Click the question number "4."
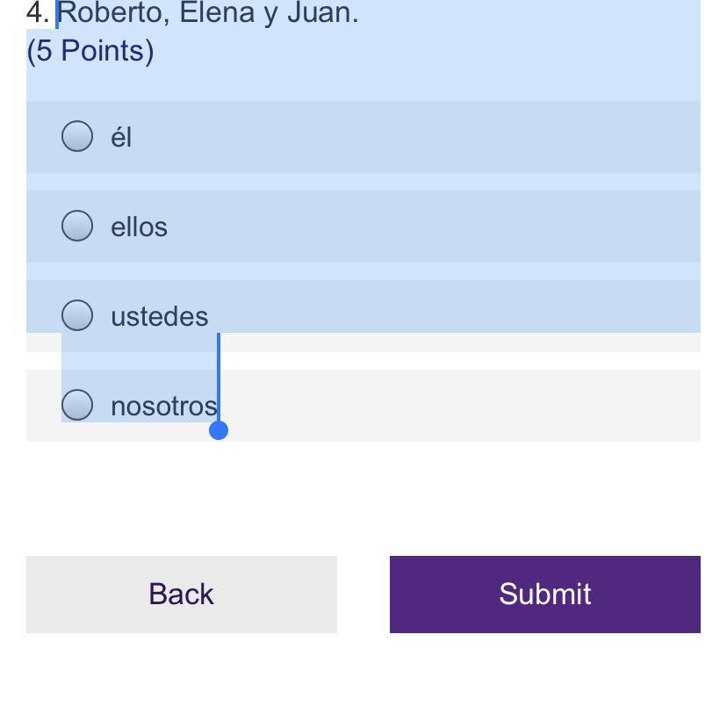This screenshot has width=727, height=728. [37, 13]
